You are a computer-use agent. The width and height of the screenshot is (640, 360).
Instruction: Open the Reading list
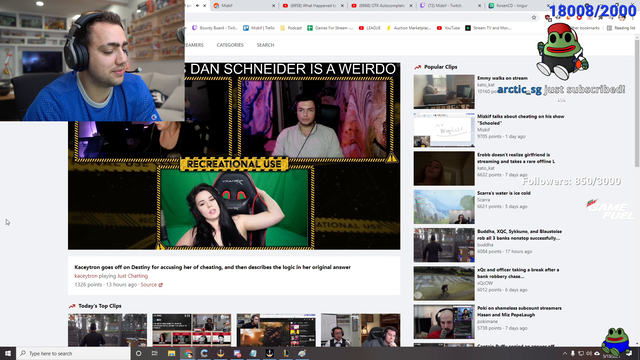(621, 28)
